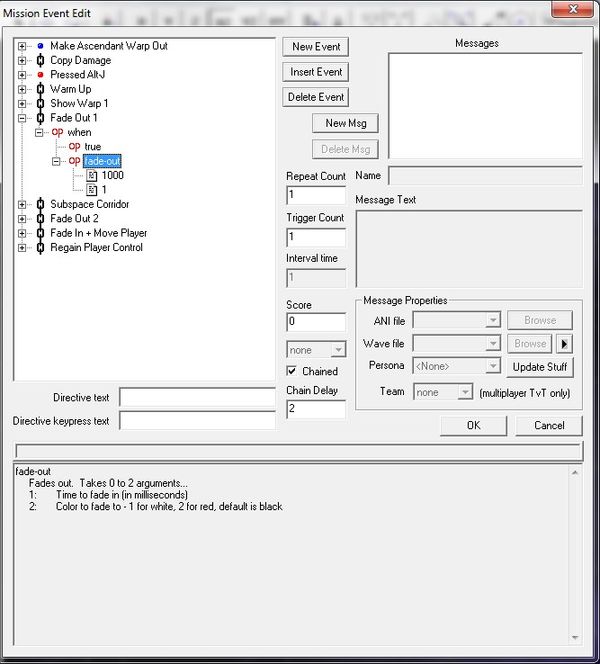The width and height of the screenshot is (600, 664).
Task: Open the Team dropdown list
Action: [x=442, y=392]
